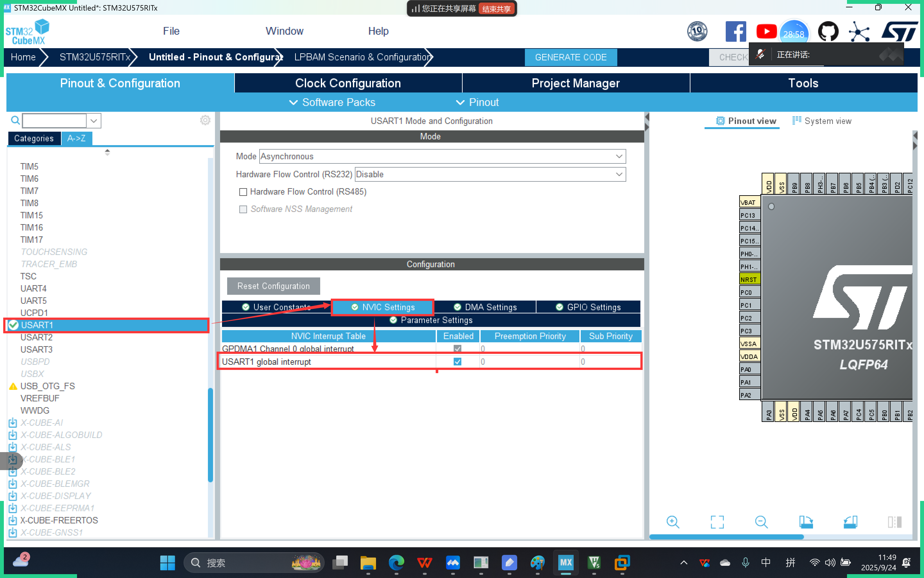
Task: Switch to the Project Manager tab
Action: (575, 83)
